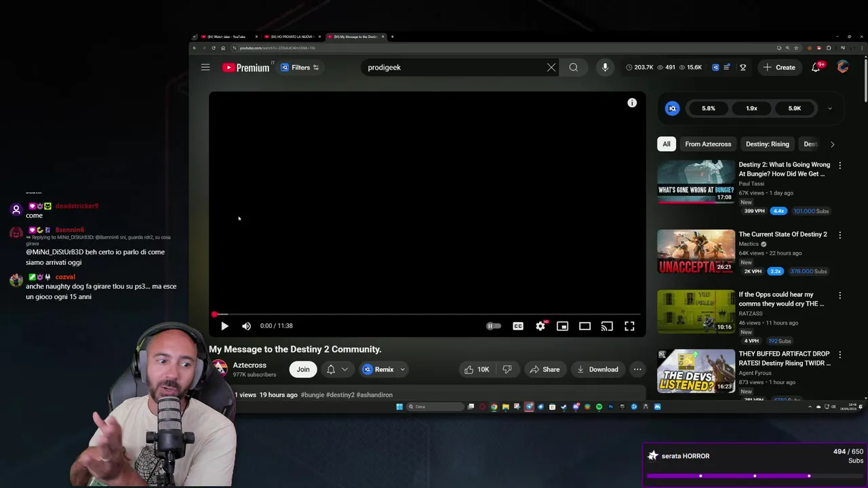Select the All chip
The image size is (868, 488).
(x=667, y=144)
